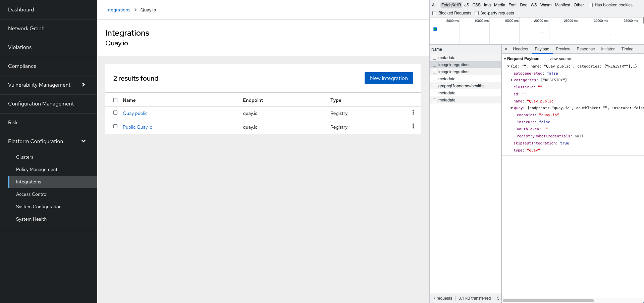Open System Configuration in sidebar

click(x=53, y=207)
